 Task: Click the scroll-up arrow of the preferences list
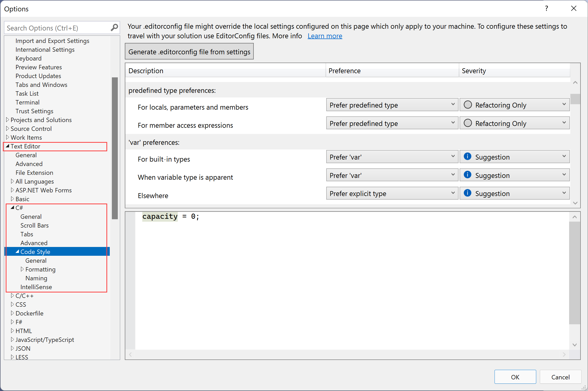pyautogui.click(x=575, y=83)
